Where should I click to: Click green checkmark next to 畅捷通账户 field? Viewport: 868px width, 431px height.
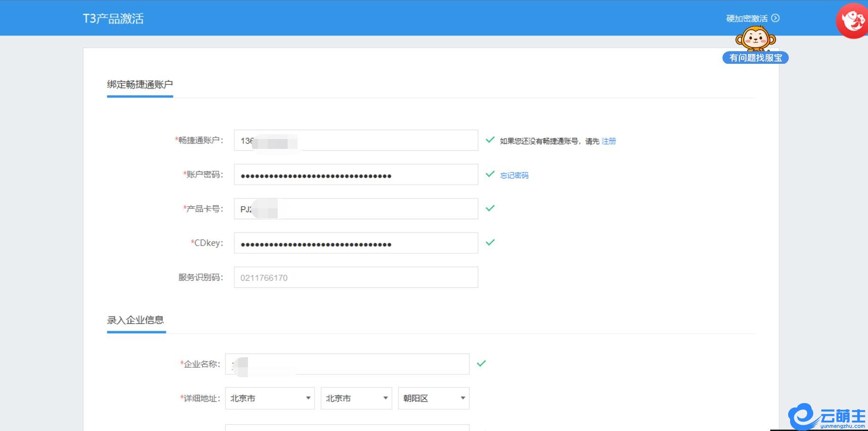tap(490, 140)
